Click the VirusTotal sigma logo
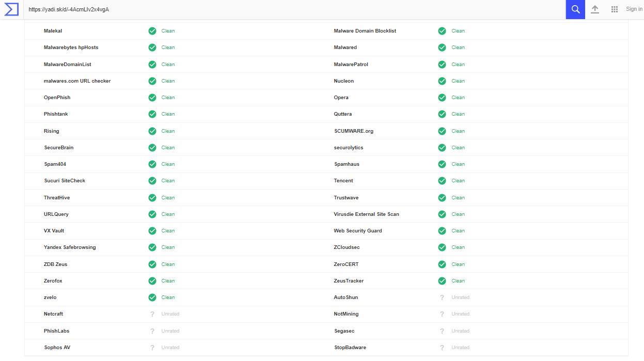 [11, 9]
